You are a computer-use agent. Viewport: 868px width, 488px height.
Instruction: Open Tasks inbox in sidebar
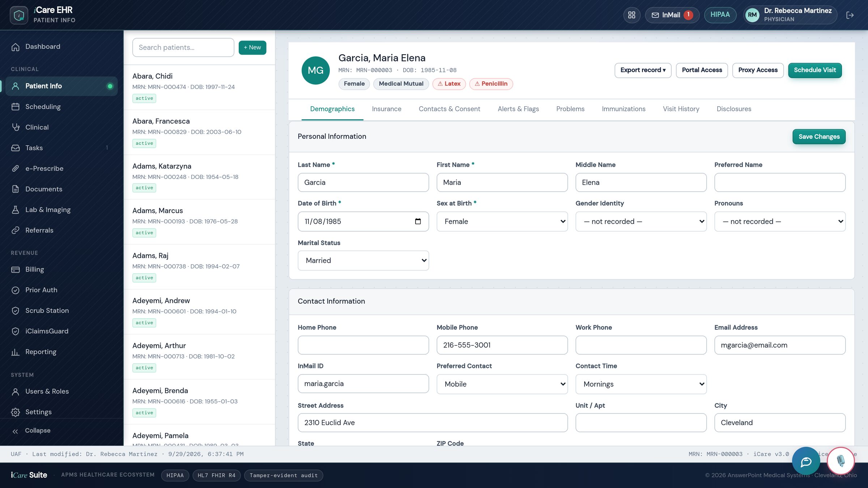61,148
